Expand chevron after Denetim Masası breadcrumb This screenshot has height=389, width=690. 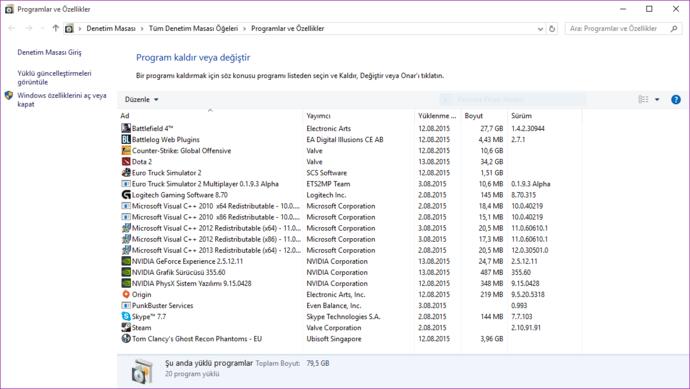(x=142, y=29)
